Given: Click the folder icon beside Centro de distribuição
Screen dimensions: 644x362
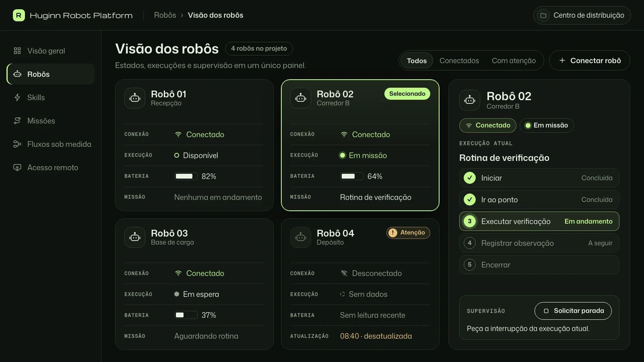Looking at the screenshot, I should pyautogui.click(x=543, y=15).
